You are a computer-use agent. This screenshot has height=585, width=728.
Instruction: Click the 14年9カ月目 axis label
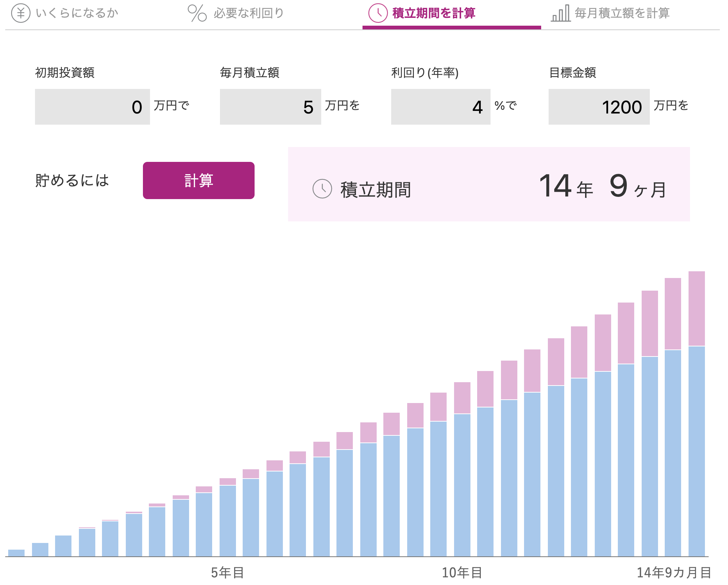(674, 573)
